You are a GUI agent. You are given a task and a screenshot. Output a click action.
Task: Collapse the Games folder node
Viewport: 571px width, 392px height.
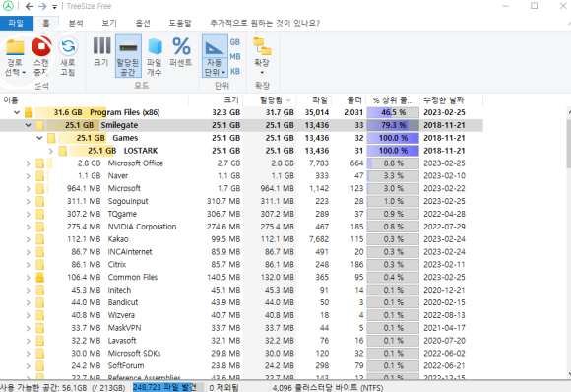coord(39,138)
